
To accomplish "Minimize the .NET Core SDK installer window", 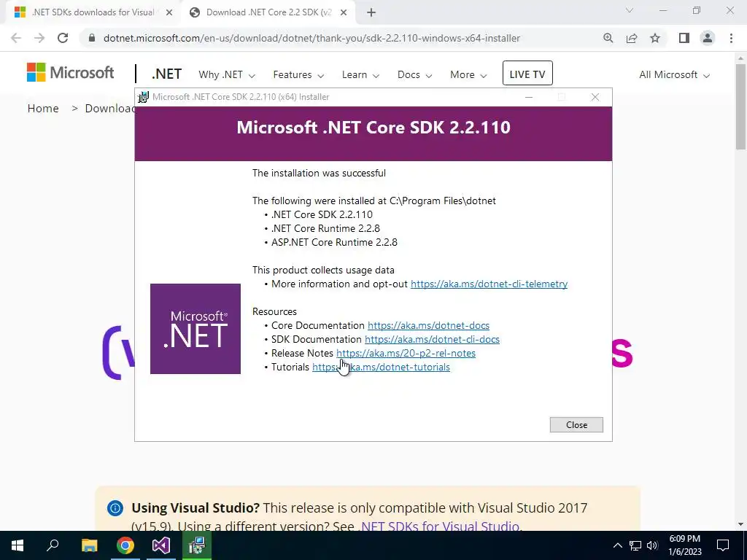I will 529,97.
